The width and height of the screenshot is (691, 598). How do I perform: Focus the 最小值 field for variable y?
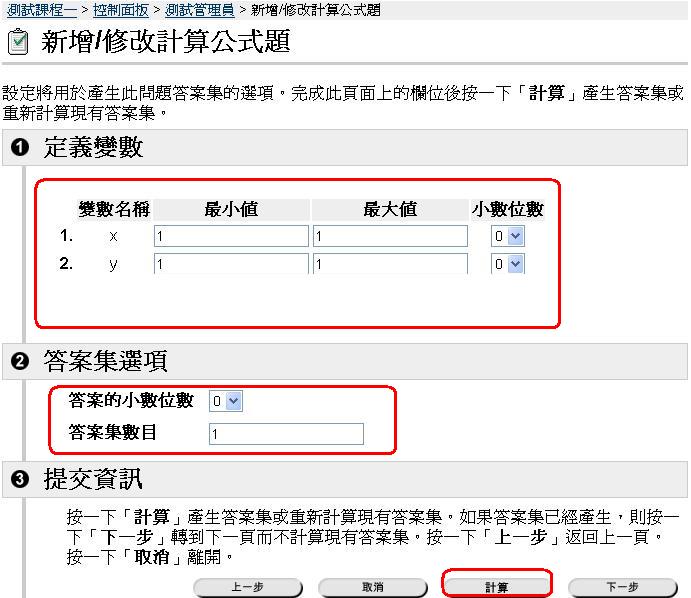click(231, 264)
